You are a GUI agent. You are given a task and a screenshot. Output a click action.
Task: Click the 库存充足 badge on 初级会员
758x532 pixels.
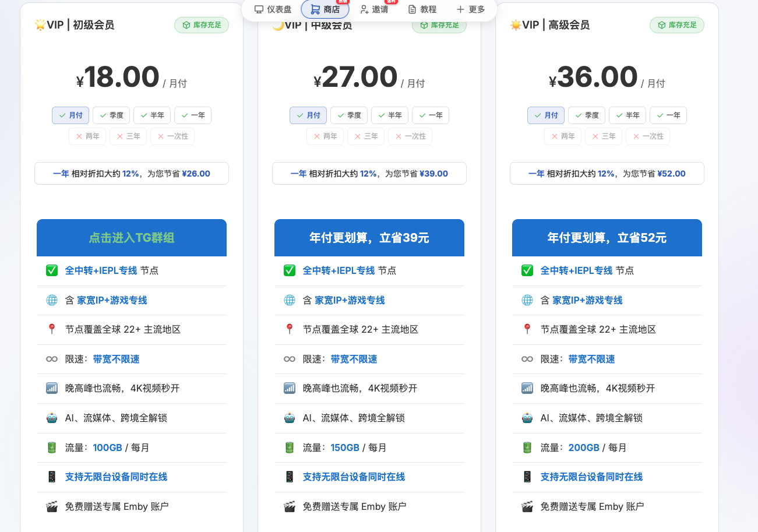click(202, 25)
